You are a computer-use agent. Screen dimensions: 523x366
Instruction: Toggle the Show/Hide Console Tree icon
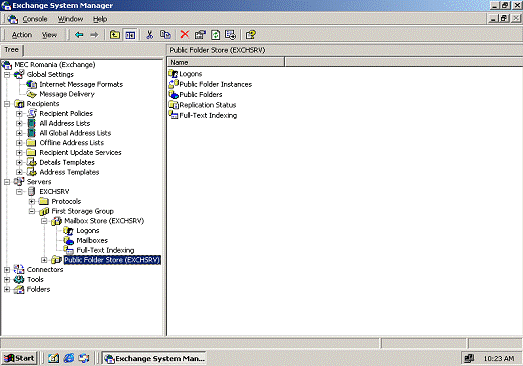pos(130,35)
